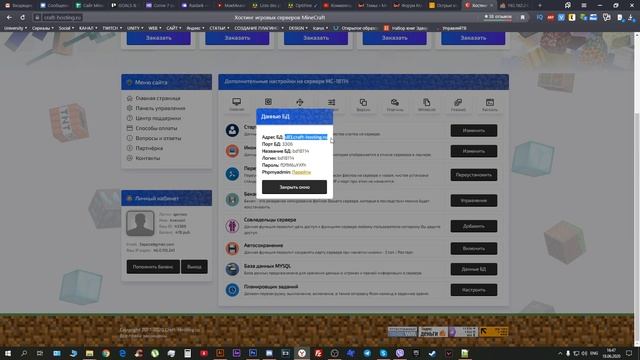Click the first Изменить button
640x360 pixels.
474,131
